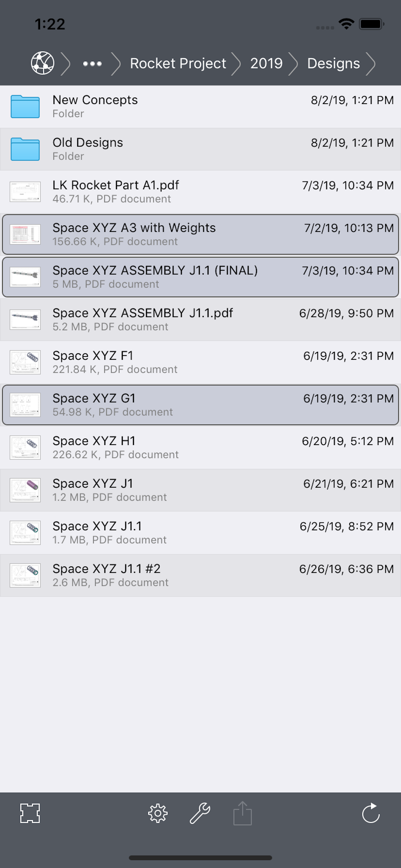401x868 pixels.
Task: Deselect the Space XYZ G1 file
Action: click(x=200, y=405)
